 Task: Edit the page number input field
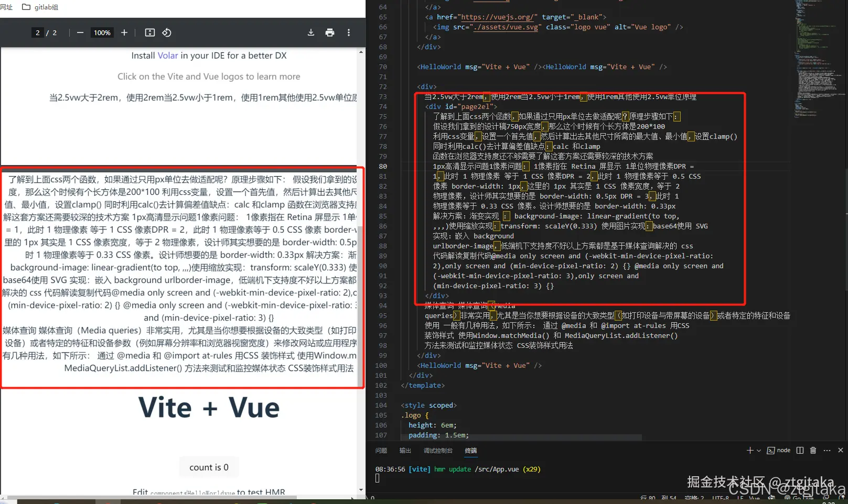(x=38, y=32)
